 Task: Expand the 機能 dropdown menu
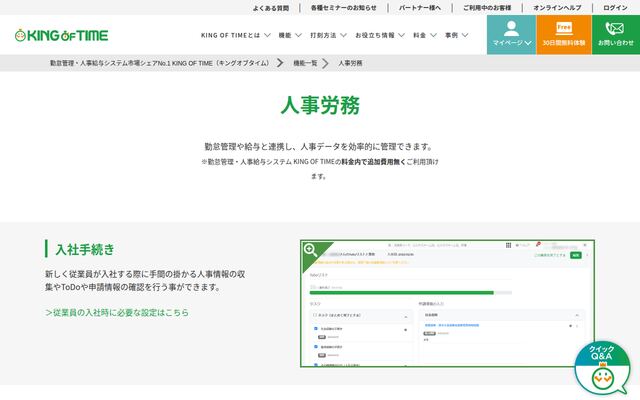(290, 36)
